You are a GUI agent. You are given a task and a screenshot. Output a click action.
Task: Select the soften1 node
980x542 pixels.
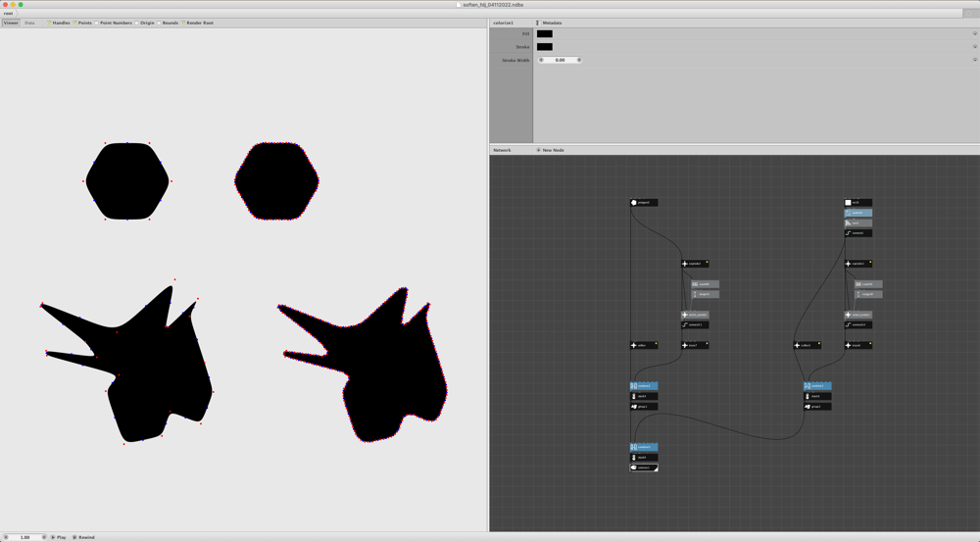[808, 345]
